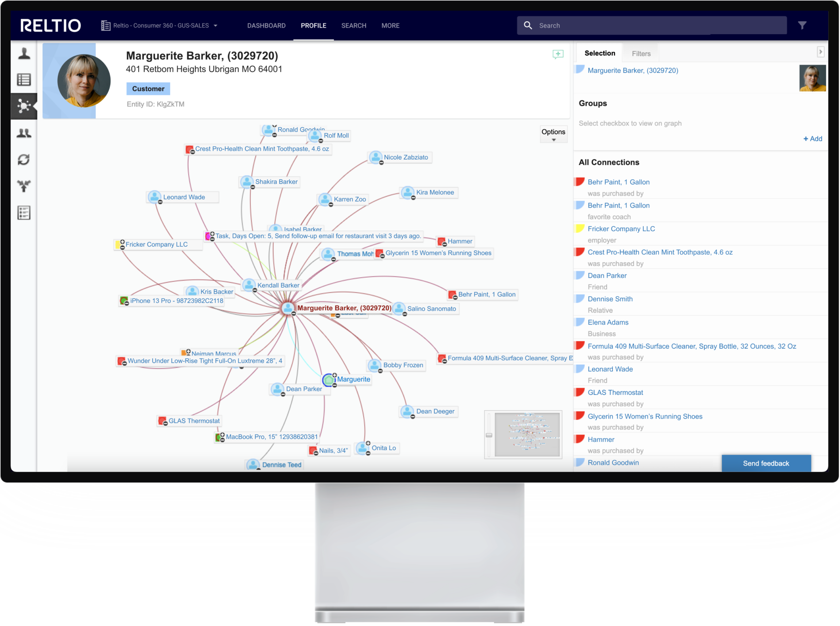Select the relationship graph sidebar icon
The height and width of the screenshot is (626, 840).
(x=24, y=106)
